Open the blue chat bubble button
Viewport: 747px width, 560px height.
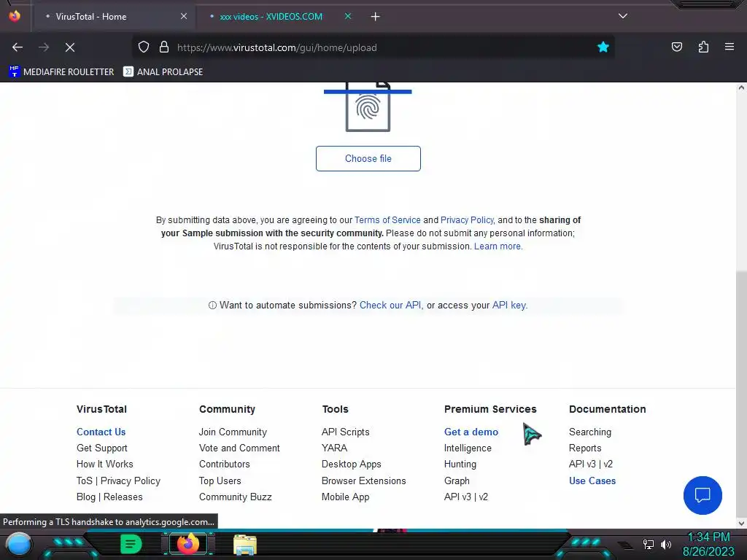point(703,495)
